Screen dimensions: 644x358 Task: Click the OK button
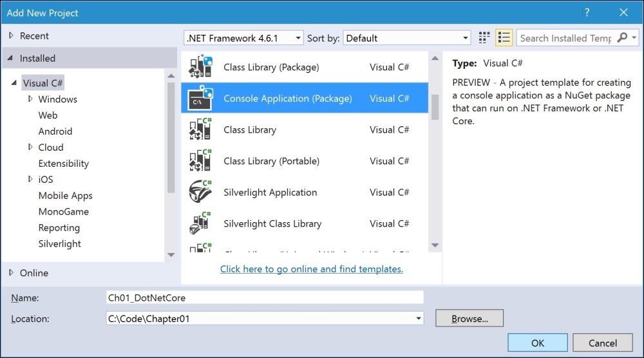pos(538,343)
